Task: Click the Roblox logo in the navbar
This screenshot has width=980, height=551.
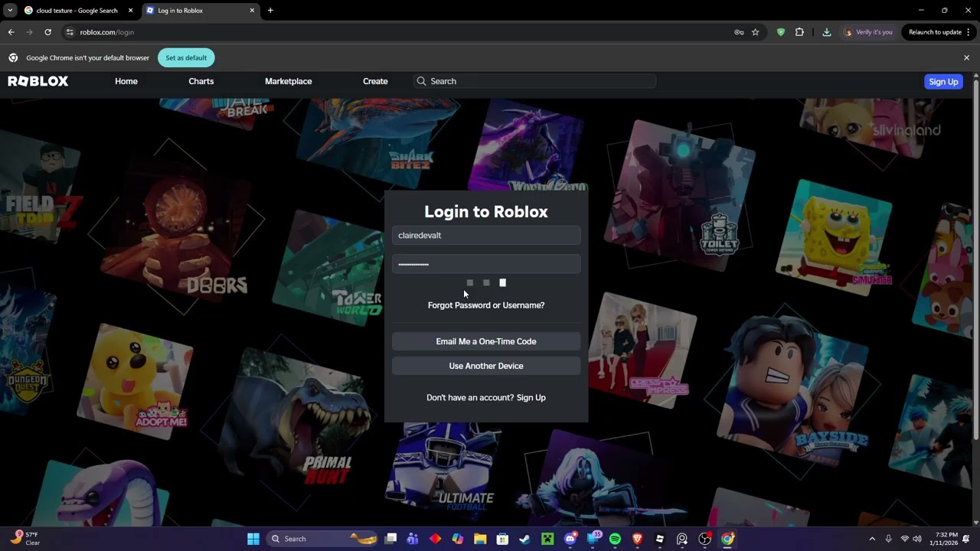Action: [x=38, y=81]
